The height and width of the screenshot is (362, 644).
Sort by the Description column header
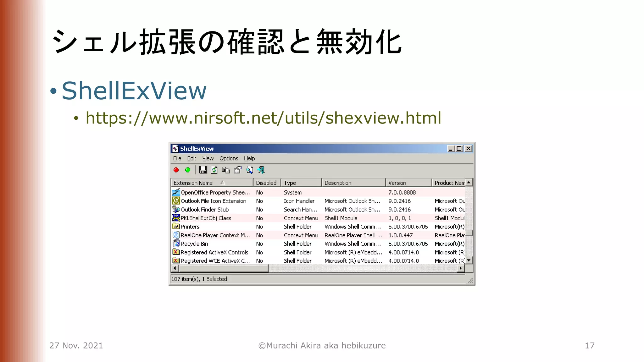tap(354, 183)
